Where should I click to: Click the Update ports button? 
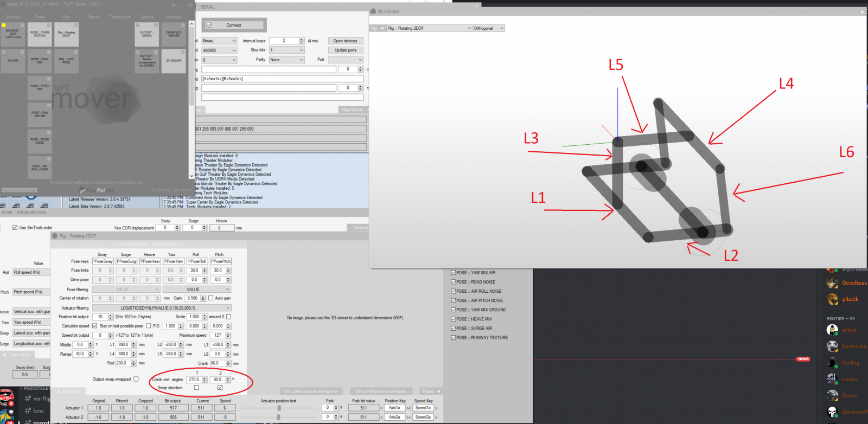click(x=345, y=50)
